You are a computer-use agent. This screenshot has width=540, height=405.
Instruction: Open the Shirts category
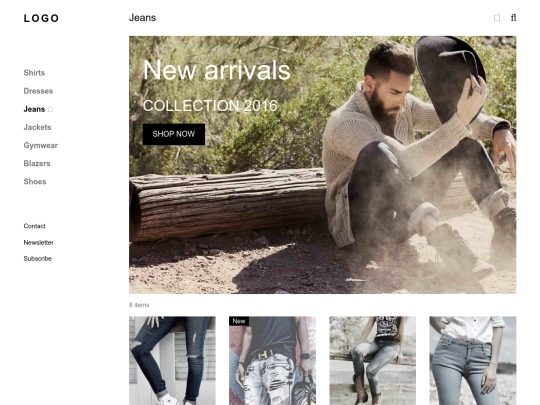click(x=34, y=73)
